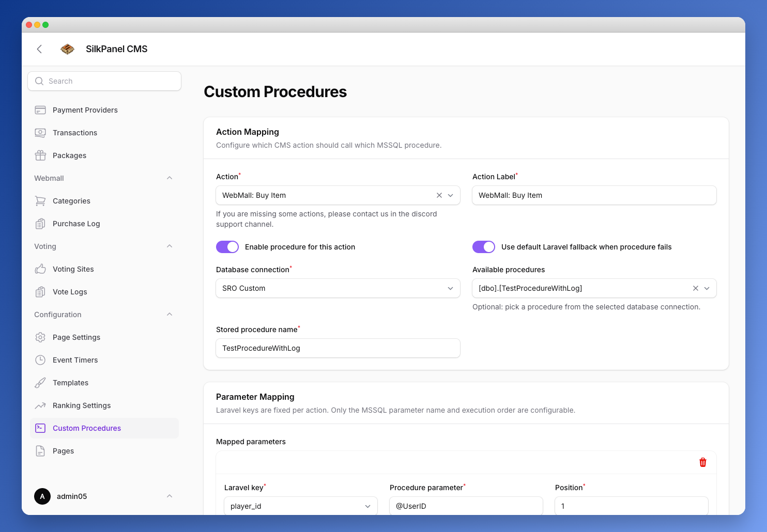Image resolution: width=767 pixels, height=532 pixels.
Task: Click the Event Timers clock icon
Action: pyautogui.click(x=40, y=360)
